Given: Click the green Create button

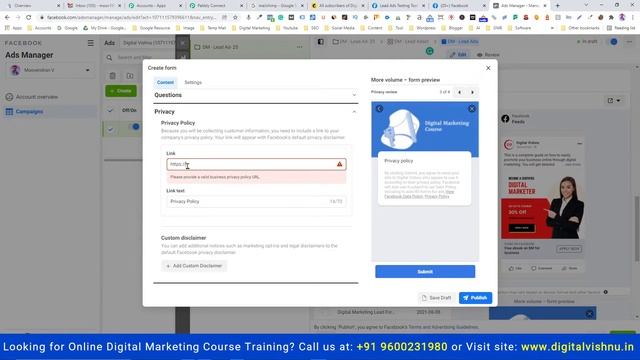Looking at the screenshot, I should [x=121, y=91].
